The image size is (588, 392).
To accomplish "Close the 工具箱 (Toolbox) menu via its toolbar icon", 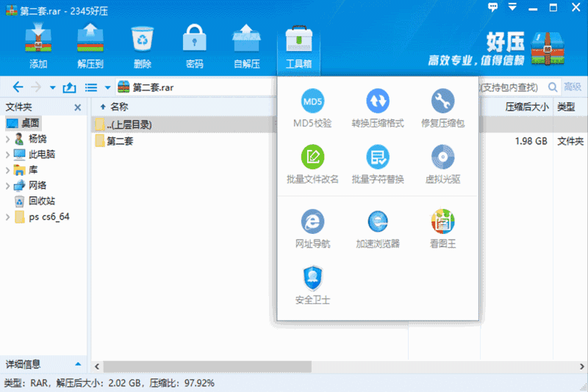I will coord(298,46).
